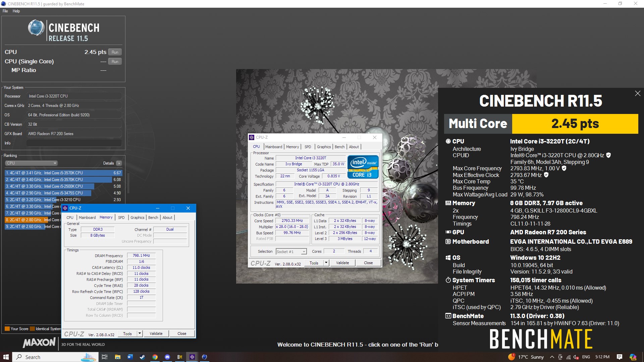
Task: Click the Motherboard section icon in BenchMate panel
Action: [x=448, y=242]
